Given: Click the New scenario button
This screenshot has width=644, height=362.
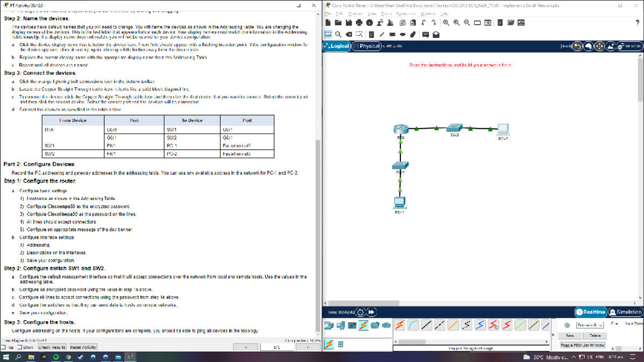Looking at the screenshot, I should coord(570,336).
